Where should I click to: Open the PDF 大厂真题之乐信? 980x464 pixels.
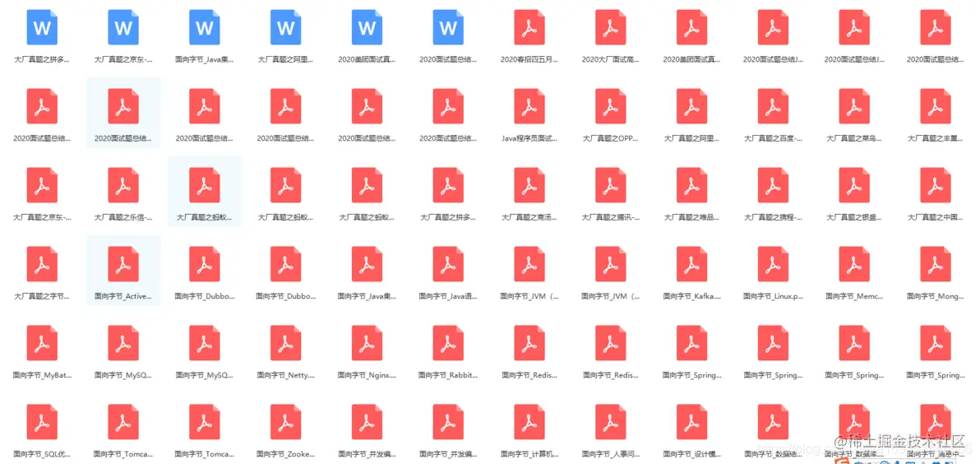123,185
